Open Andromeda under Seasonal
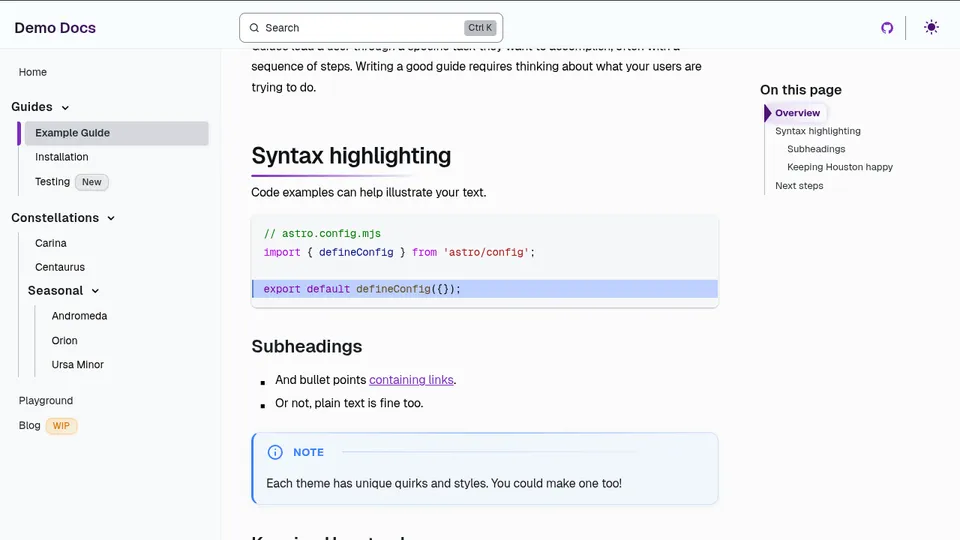960x540 pixels. pos(79,316)
